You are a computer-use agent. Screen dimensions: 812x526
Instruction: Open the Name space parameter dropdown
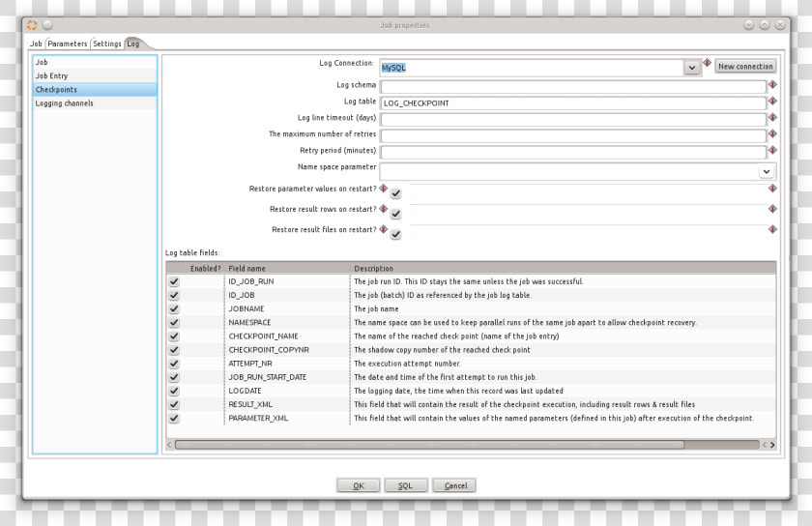[x=767, y=171]
